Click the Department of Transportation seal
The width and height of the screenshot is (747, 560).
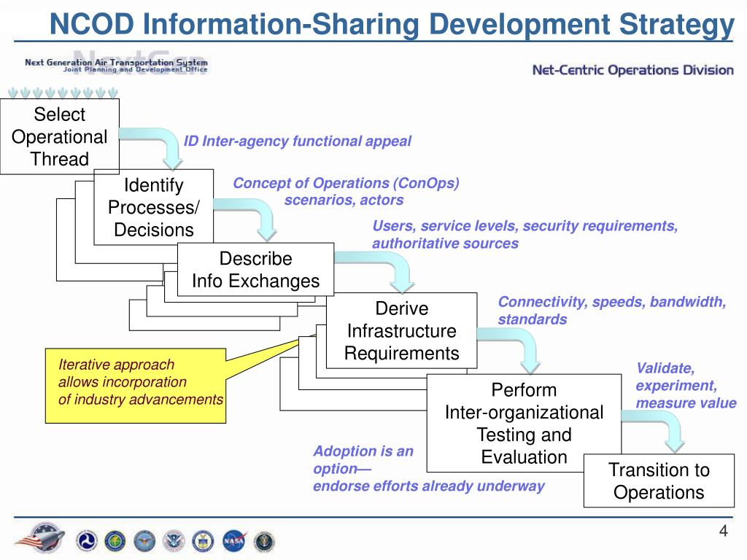(x=86, y=541)
